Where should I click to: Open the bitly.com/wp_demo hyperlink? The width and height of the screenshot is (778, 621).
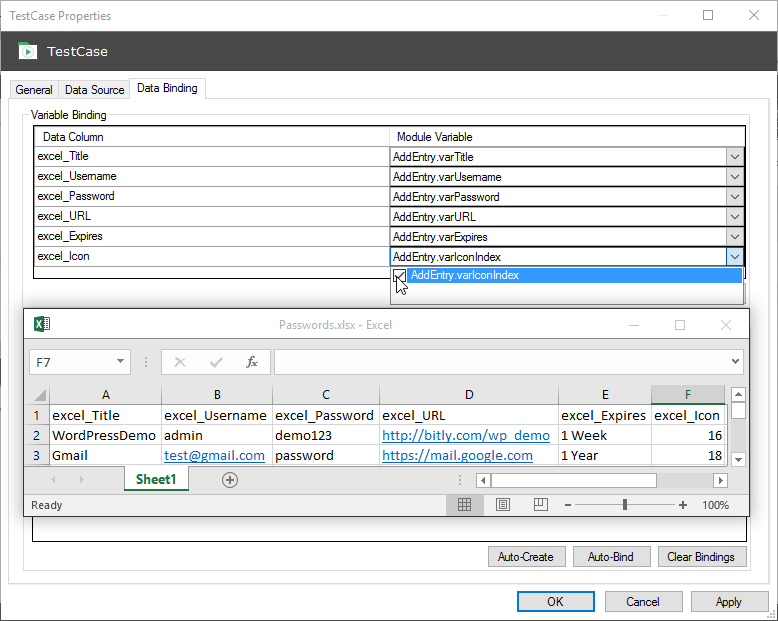465,435
